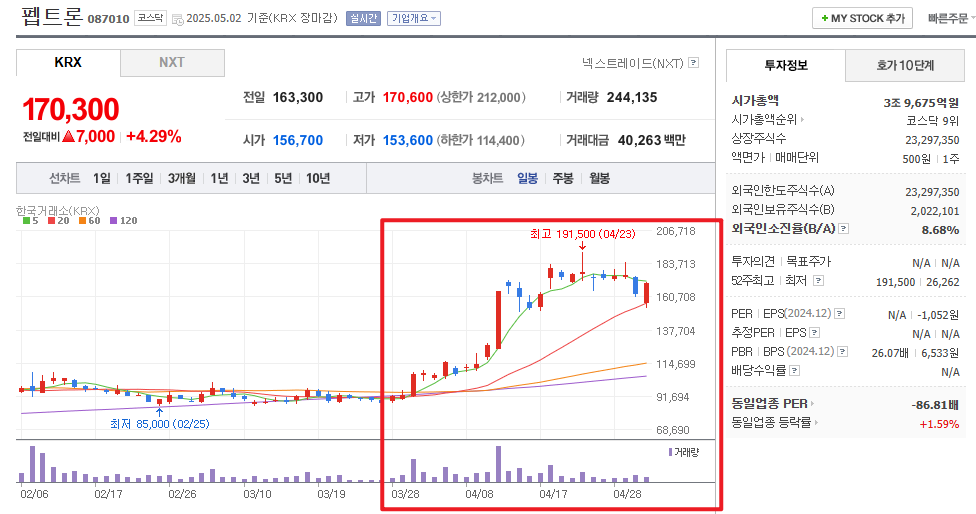This screenshot has height=514, width=976.
Task: Open the 기업개요 dropdown
Action: tap(413, 19)
